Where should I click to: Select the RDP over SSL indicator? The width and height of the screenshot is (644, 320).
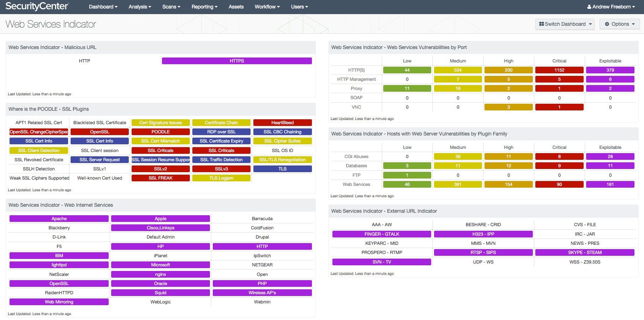click(x=221, y=132)
